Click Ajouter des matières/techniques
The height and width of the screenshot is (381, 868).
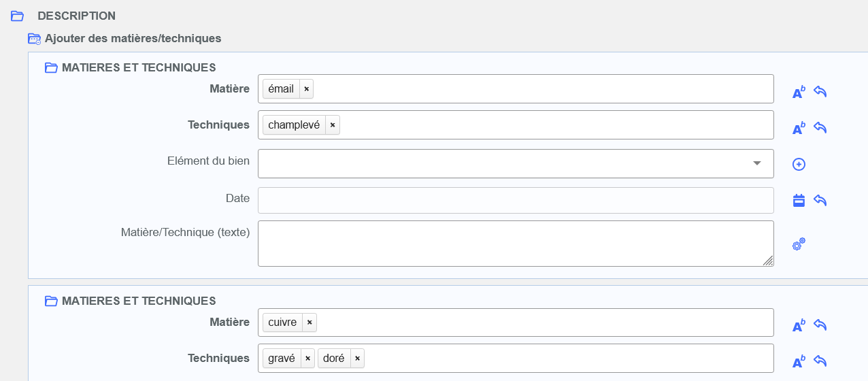pyautogui.click(x=133, y=39)
